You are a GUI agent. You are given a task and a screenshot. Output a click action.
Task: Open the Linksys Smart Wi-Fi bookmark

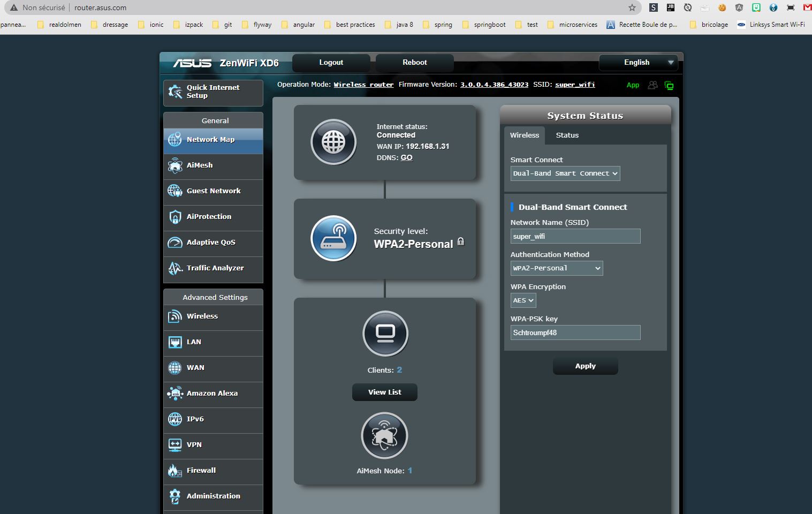point(771,25)
